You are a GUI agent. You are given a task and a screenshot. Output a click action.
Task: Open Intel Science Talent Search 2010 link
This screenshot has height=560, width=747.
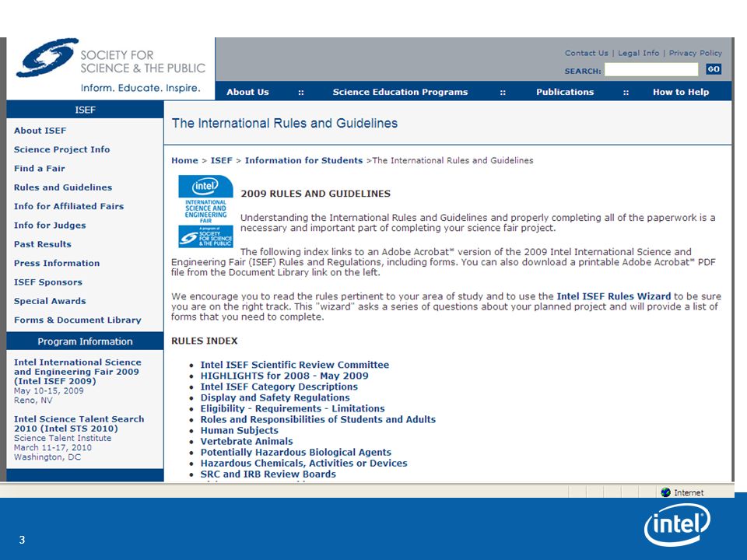point(79,424)
